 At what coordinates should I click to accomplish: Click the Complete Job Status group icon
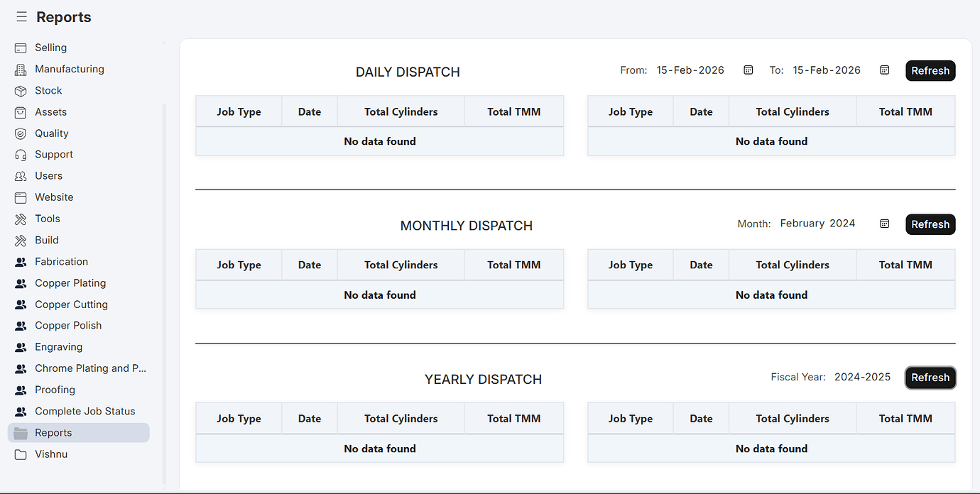coord(21,412)
